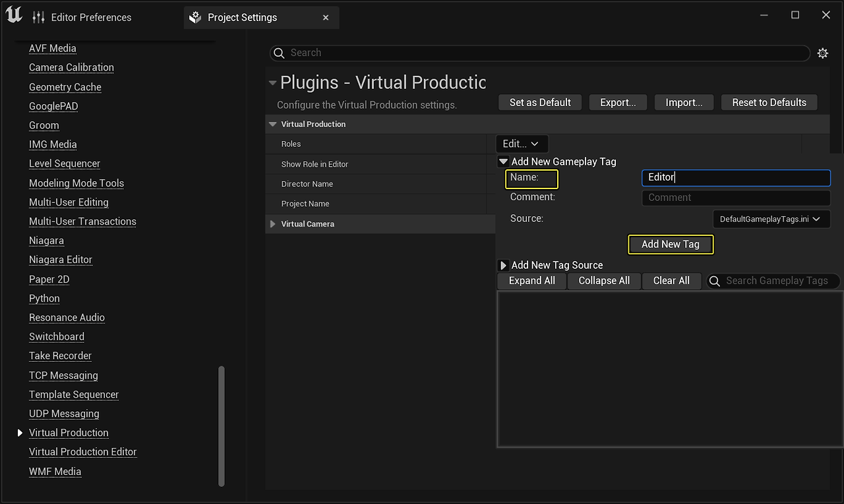Close the Project Settings tab
844x504 pixels.
click(x=326, y=18)
